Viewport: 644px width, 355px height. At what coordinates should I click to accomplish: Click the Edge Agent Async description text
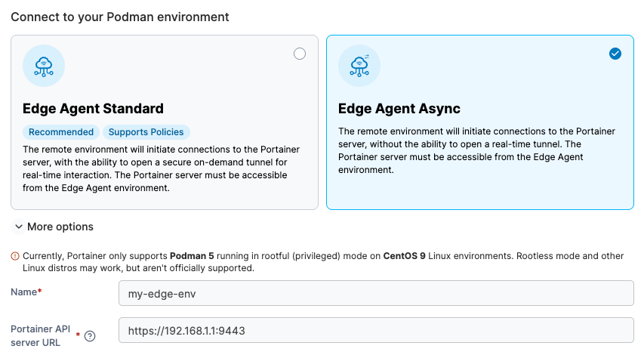point(476,150)
